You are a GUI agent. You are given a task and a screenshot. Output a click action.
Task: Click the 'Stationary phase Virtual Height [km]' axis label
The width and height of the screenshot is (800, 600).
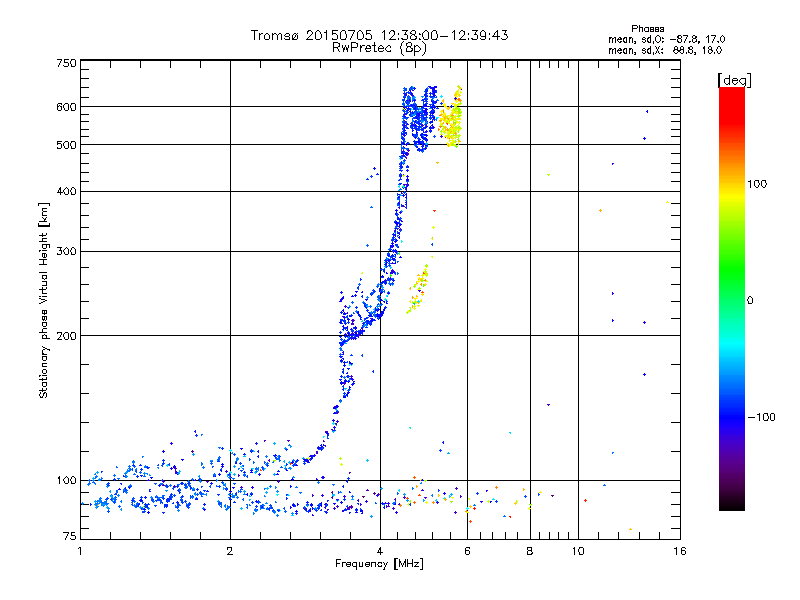(44, 300)
